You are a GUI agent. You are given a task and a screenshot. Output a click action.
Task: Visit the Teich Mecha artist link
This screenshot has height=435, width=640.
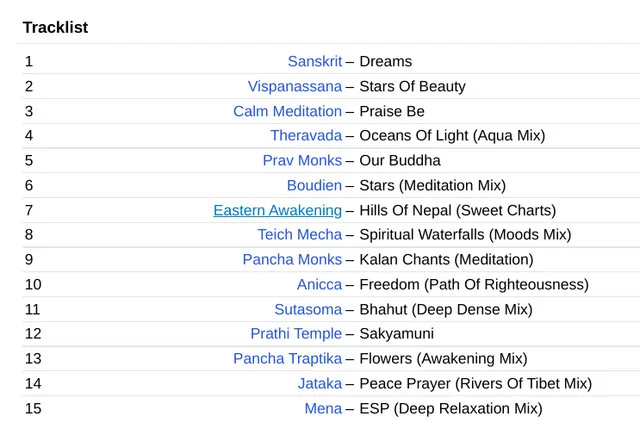tap(299, 235)
